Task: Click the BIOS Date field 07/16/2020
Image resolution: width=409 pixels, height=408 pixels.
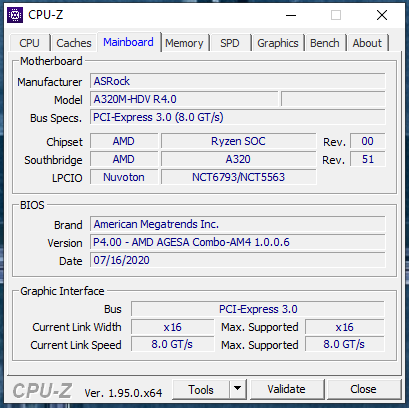Action: [238, 260]
